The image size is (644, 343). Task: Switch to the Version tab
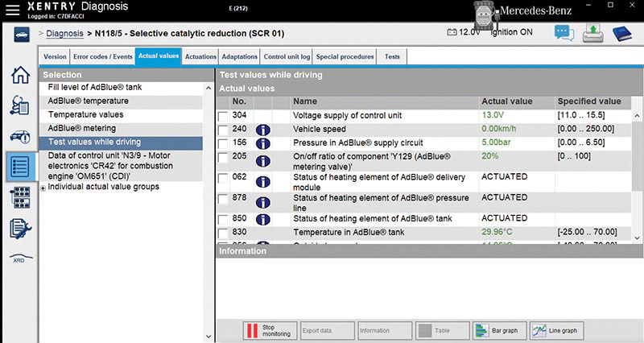55,56
